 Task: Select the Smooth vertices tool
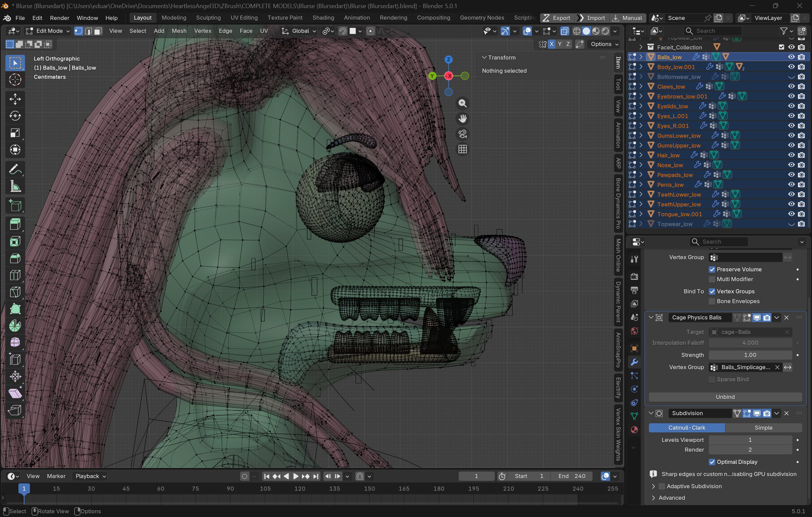click(x=15, y=342)
